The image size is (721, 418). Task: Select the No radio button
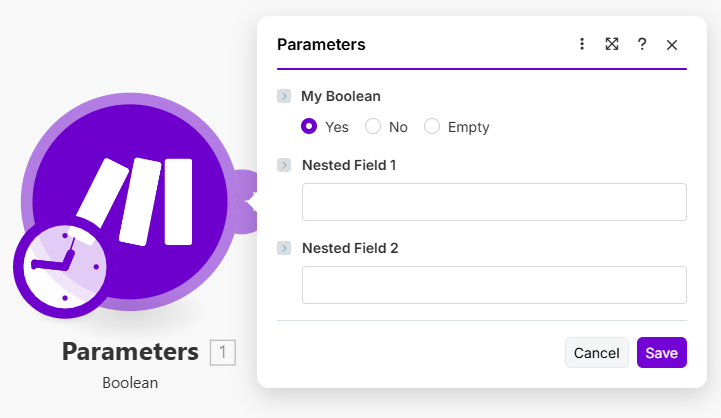373,127
